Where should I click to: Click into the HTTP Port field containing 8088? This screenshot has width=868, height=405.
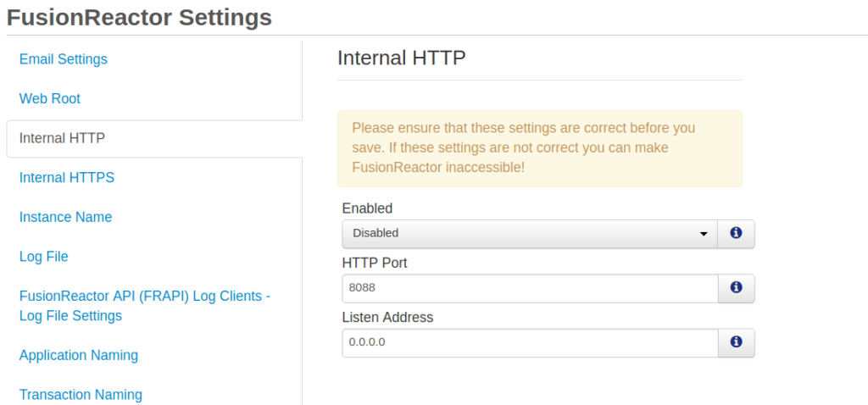[530, 288]
